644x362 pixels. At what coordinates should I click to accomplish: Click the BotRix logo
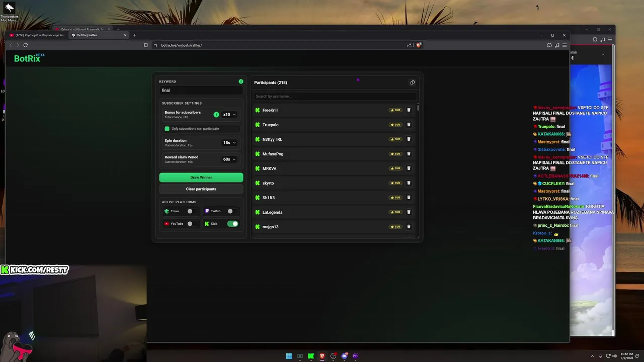coord(29,58)
